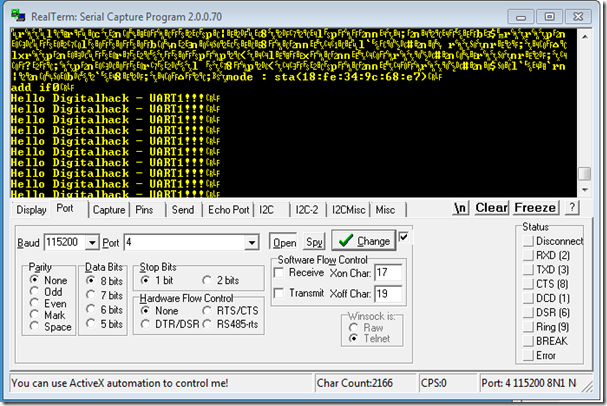Select 2 bits stop bits

tap(221, 280)
